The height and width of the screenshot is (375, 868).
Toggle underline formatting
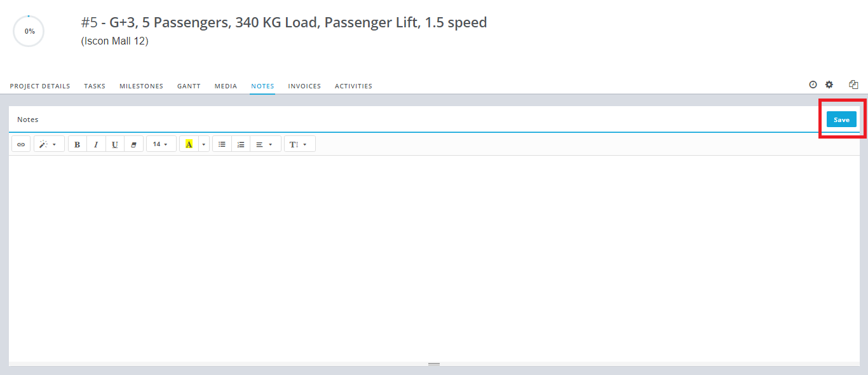pos(115,144)
